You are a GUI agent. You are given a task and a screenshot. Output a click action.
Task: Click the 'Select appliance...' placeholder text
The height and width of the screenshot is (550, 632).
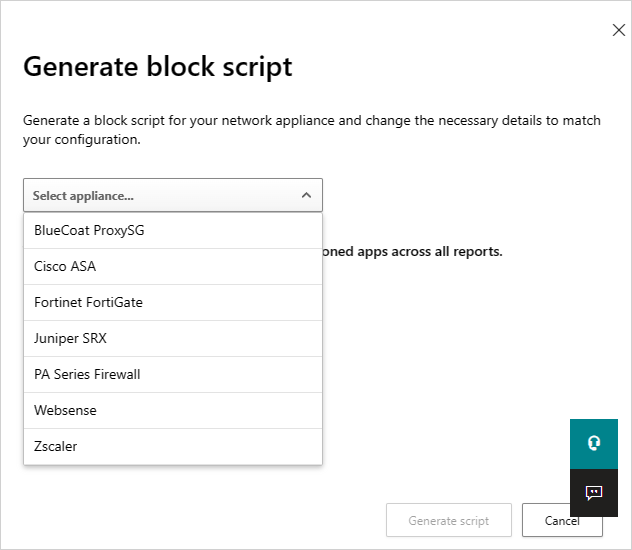tap(84, 196)
